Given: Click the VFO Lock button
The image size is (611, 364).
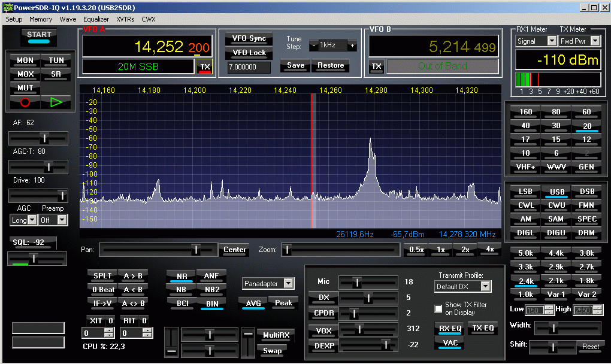Looking at the screenshot, I should pos(249,53).
